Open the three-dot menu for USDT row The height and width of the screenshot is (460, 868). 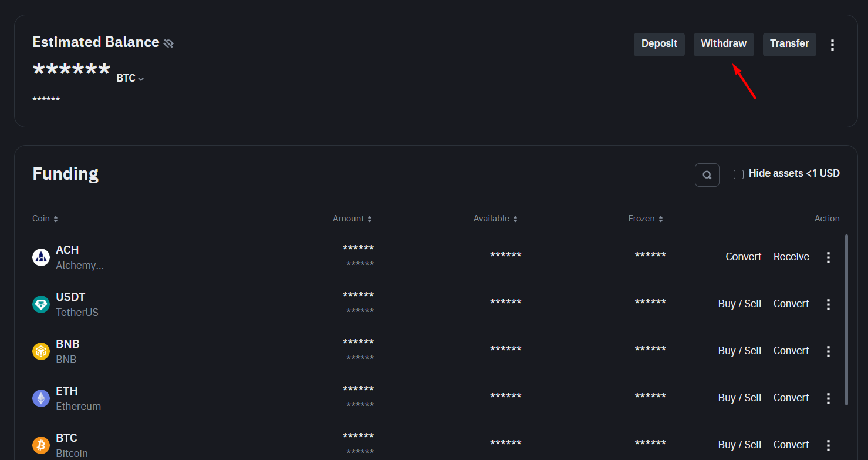(828, 304)
